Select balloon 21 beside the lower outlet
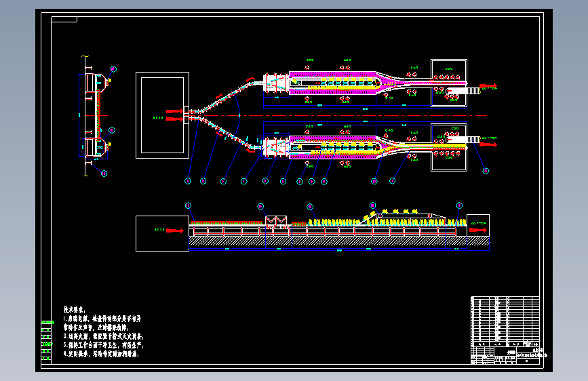Image resolution: width=588 pixels, height=381 pixels. [486, 171]
